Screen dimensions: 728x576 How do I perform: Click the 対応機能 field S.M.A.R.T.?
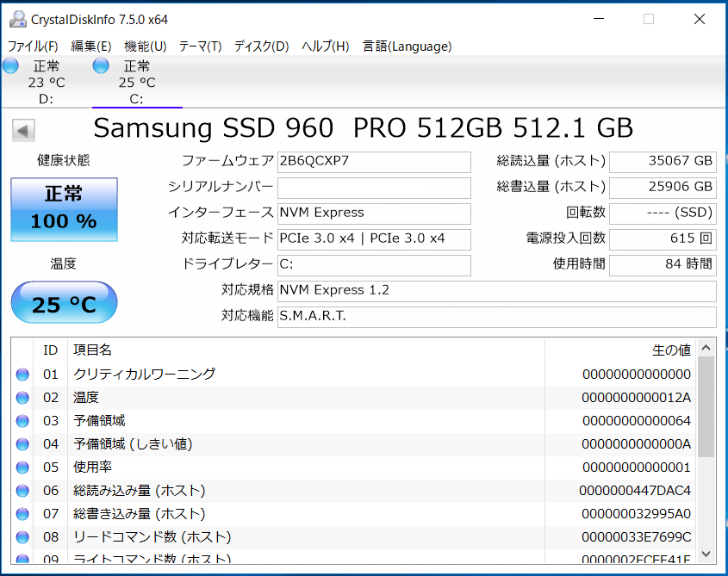(497, 317)
